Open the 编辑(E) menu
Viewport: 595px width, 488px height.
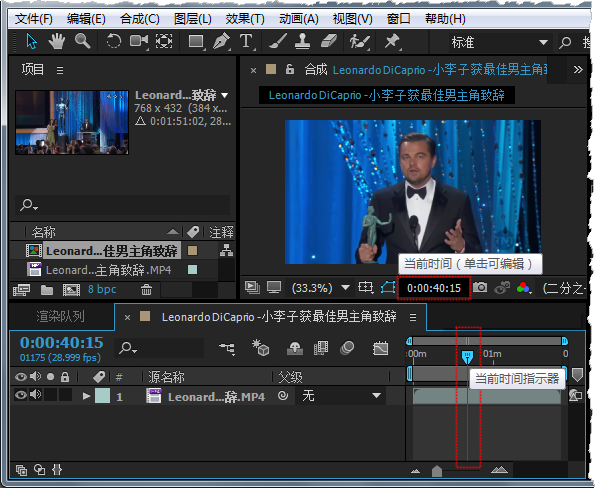pyautogui.click(x=86, y=19)
